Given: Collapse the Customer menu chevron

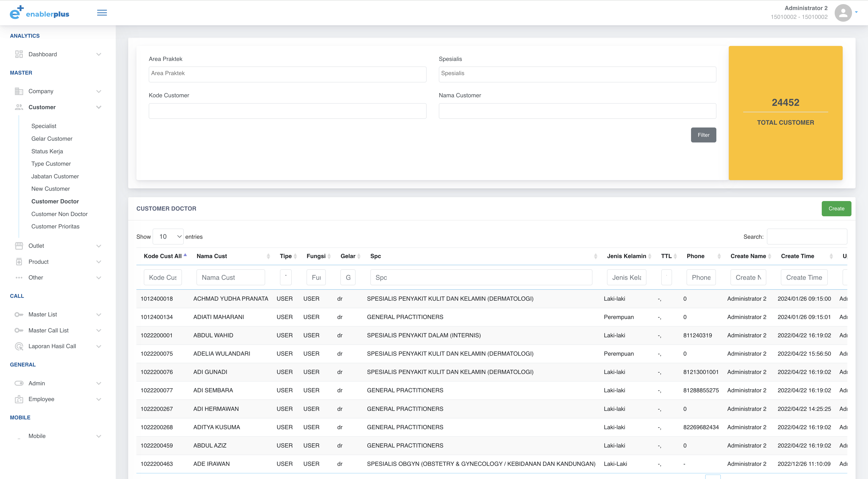Looking at the screenshot, I should click(x=99, y=107).
